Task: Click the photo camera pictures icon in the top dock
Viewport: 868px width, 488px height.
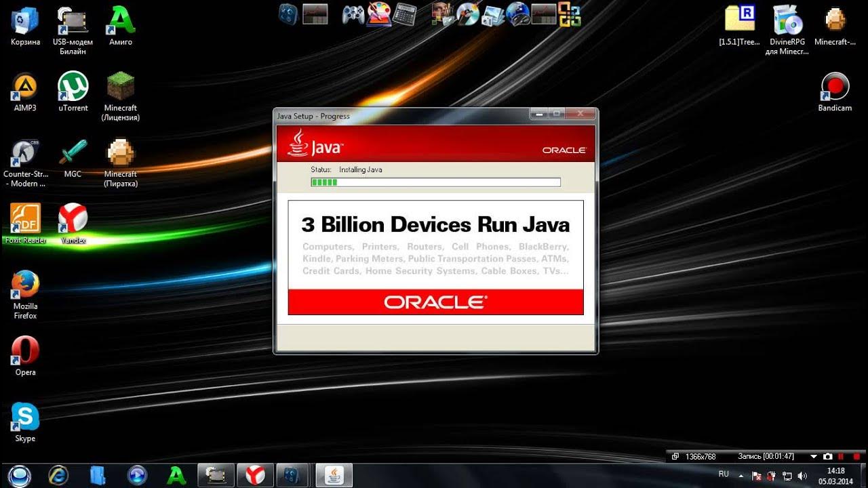Action: point(493,14)
